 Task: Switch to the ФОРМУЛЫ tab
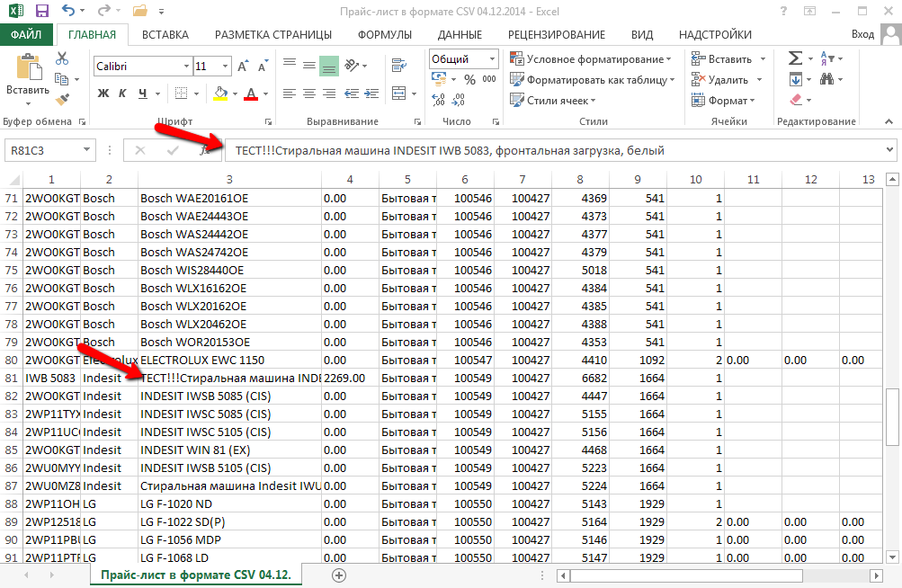[385, 34]
